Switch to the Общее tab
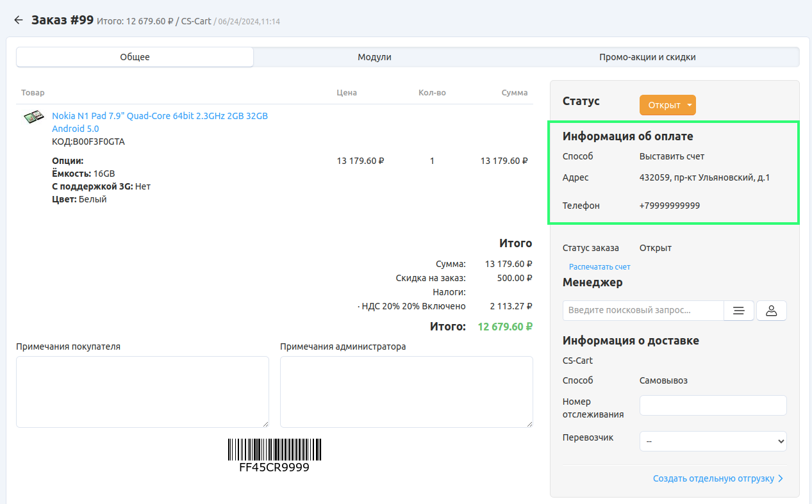 tap(135, 57)
